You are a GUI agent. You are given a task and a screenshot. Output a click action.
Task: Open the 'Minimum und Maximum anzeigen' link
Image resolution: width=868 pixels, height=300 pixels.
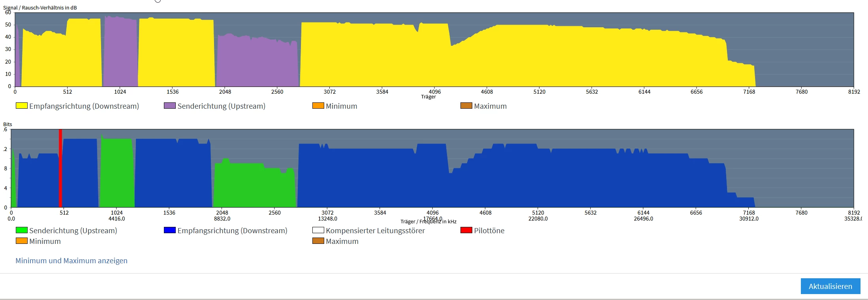tap(71, 260)
